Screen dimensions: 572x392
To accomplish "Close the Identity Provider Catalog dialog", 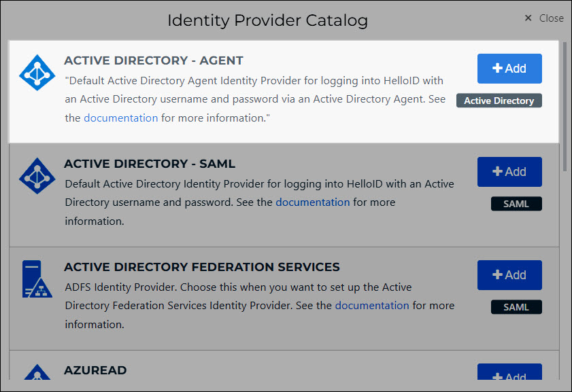I will click(544, 18).
